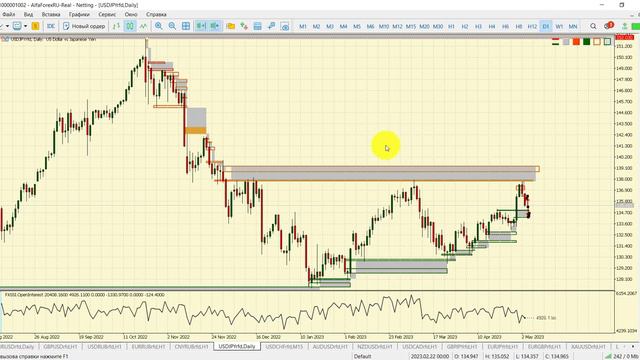
Task: Click the dark green swatch on chart
Action: 587,42
